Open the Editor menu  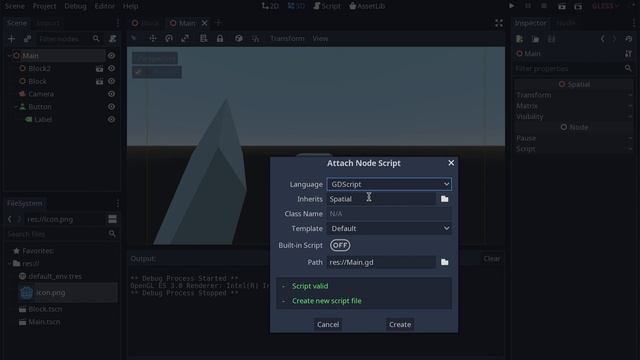tap(104, 6)
